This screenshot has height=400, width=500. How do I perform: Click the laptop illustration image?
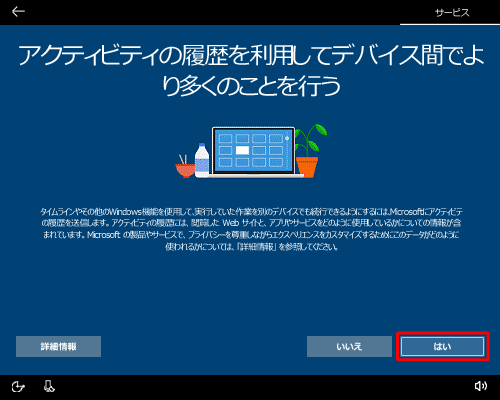click(x=251, y=152)
